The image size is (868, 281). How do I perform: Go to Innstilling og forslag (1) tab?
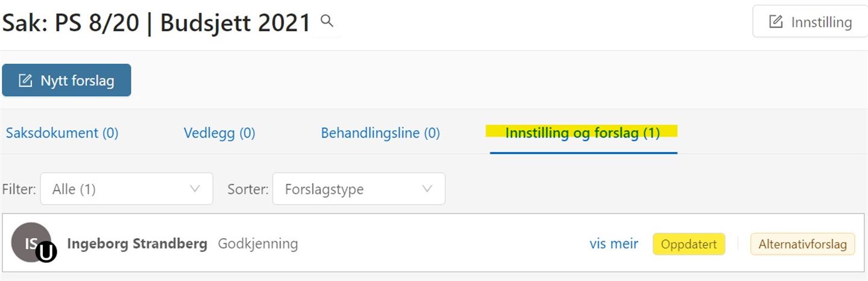tap(583, 133)
